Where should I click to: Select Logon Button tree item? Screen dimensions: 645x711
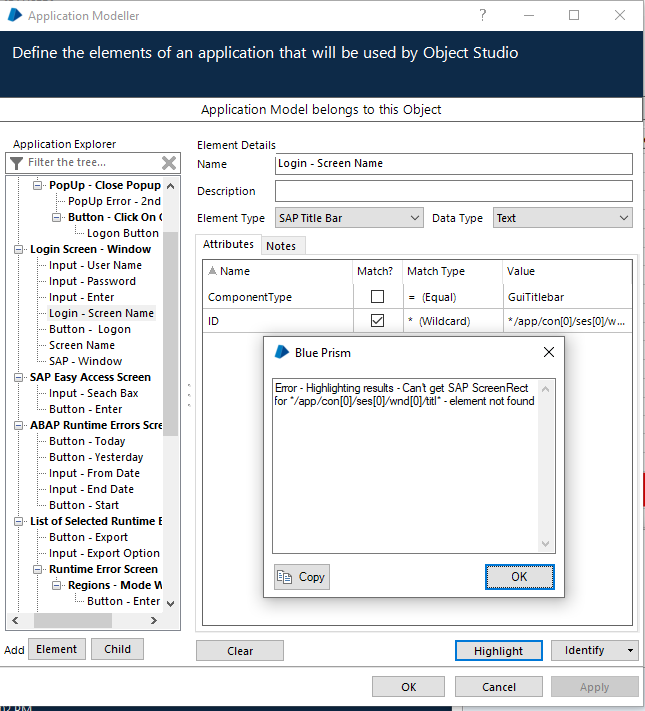click(123, 233)
